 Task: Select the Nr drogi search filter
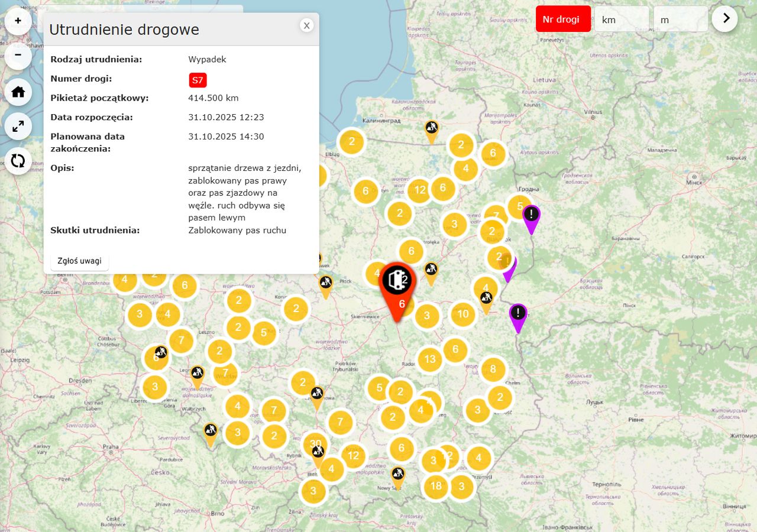click(563, 19)
